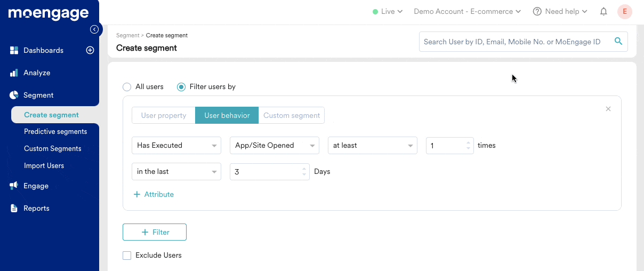Open the Has Executed dropdown

pos(176,145)
